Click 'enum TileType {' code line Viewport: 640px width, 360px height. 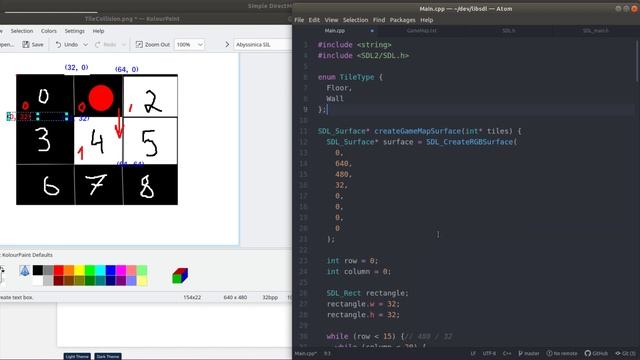point(350,77)
